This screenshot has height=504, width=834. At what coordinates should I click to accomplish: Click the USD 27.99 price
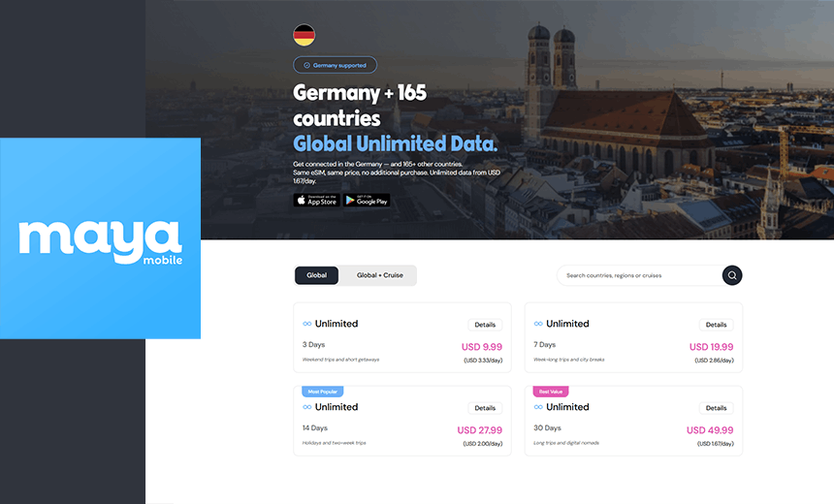(x=480, y=430)
